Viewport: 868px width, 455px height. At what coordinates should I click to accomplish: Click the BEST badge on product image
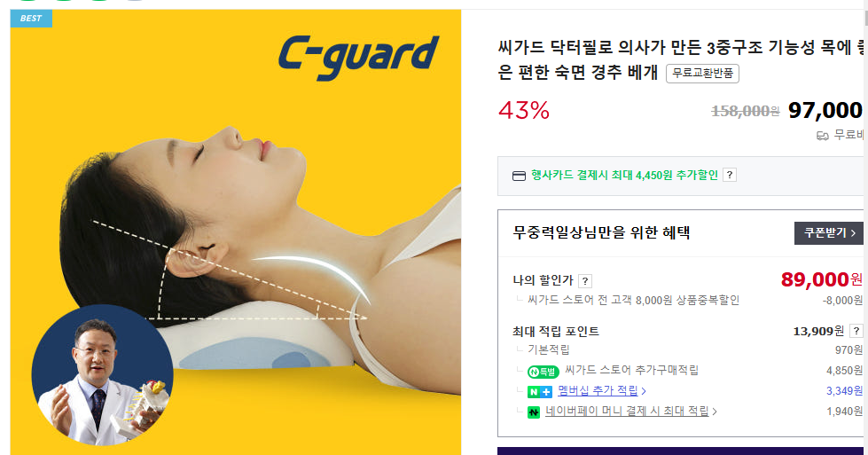(31, 19)
